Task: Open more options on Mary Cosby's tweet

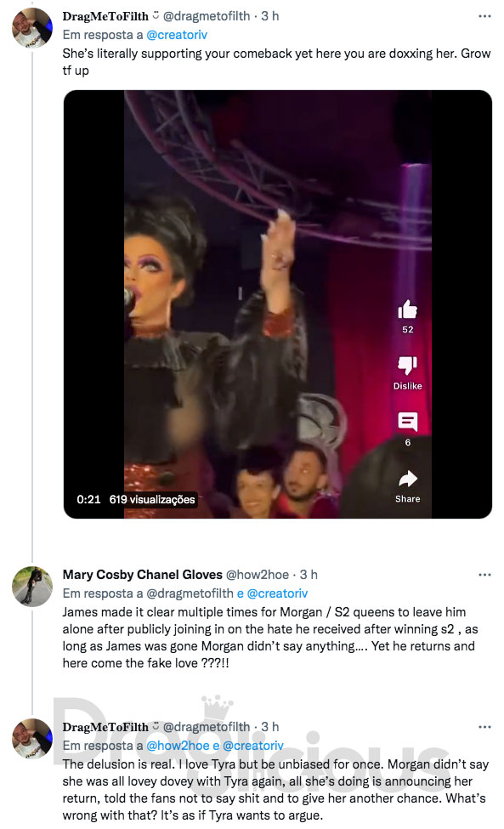Action: tap(484, 575)
